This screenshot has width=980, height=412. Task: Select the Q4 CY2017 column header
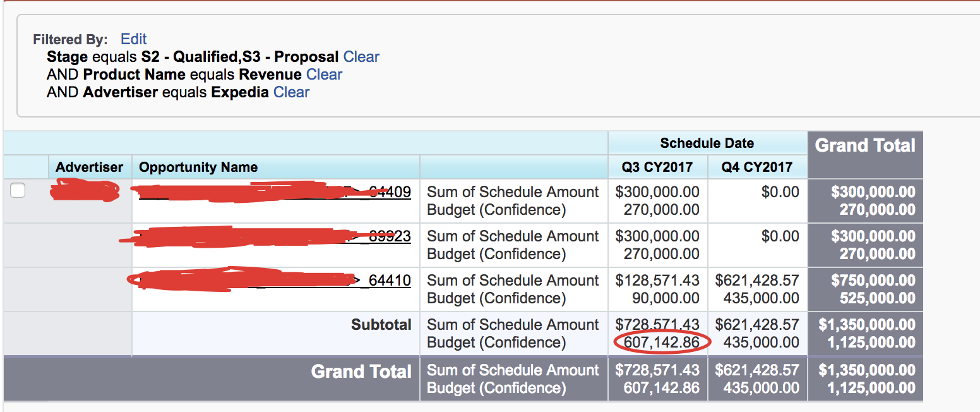tap(757, 167)
